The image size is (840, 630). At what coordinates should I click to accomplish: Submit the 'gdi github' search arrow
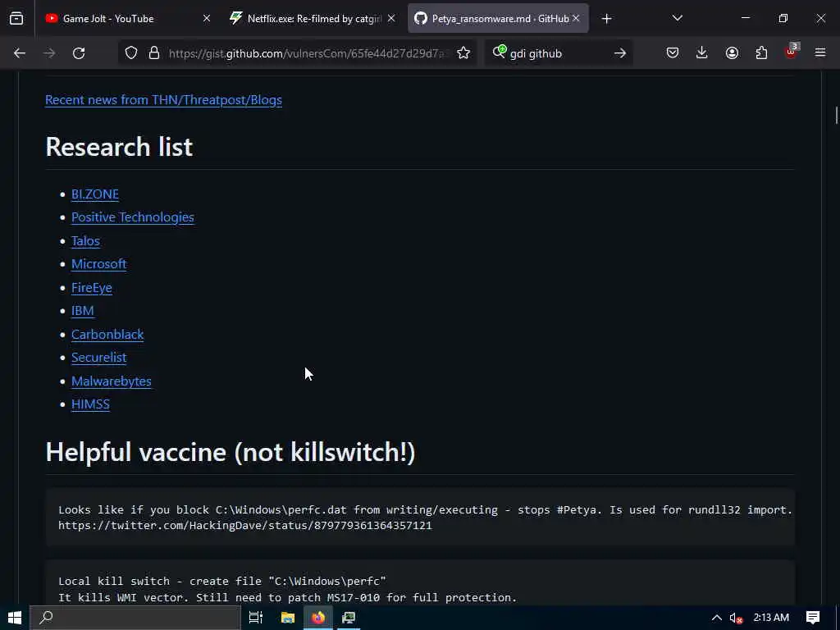620,53
